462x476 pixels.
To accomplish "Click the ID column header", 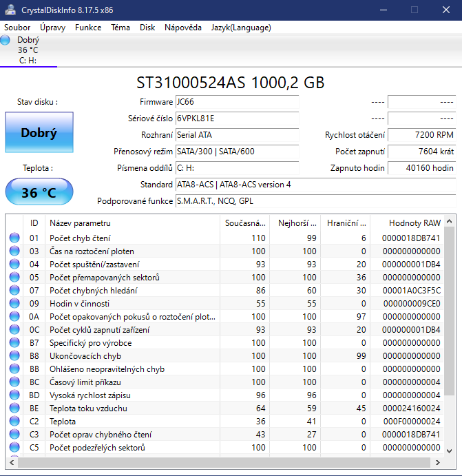I will [x=34, y=223].
